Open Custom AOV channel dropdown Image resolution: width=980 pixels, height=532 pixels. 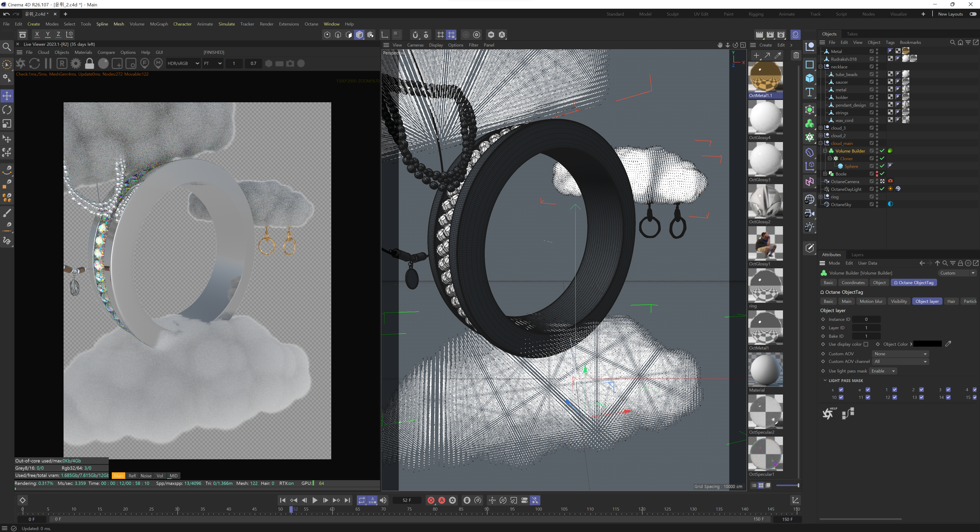[x=900, y=362]
